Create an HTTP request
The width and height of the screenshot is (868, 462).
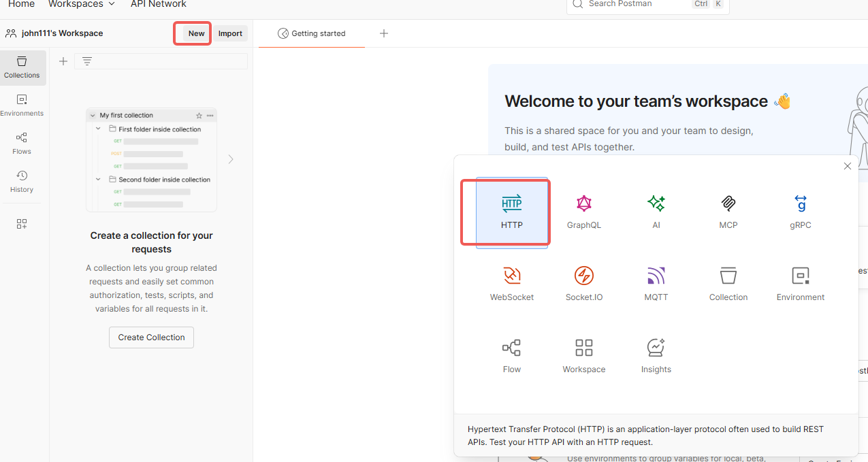pos(511,212)
